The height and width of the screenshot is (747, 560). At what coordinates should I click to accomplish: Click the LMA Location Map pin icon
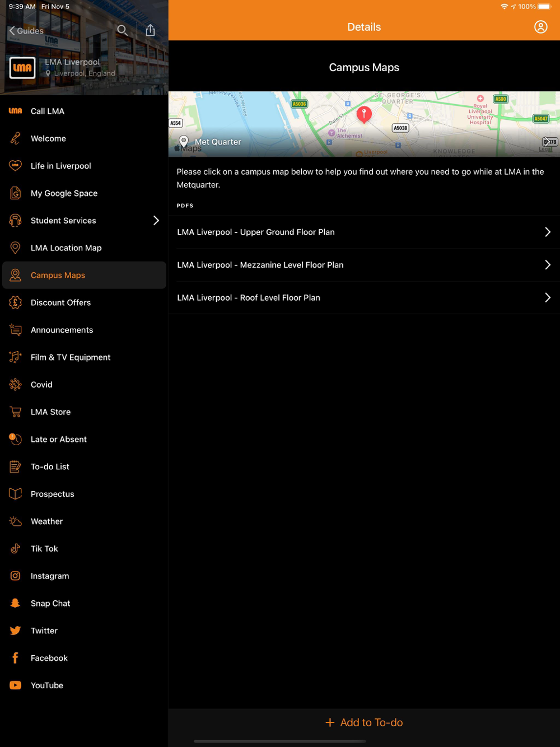pos(15,248)
